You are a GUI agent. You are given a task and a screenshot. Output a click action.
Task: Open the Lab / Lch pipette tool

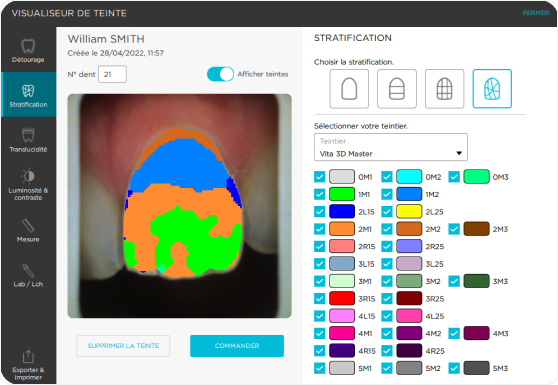tap(28, 274)
